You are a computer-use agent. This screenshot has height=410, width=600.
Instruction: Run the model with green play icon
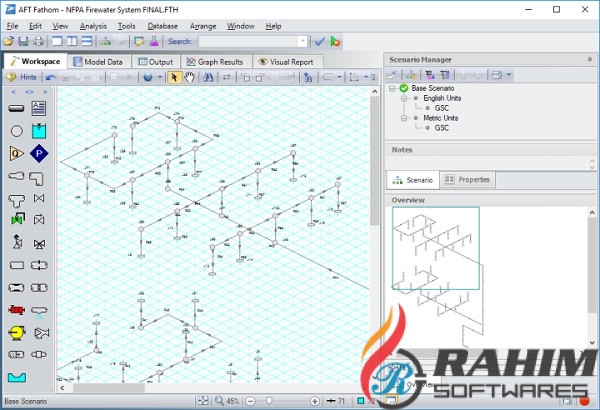pyautogui.click(x=335, y=41)
